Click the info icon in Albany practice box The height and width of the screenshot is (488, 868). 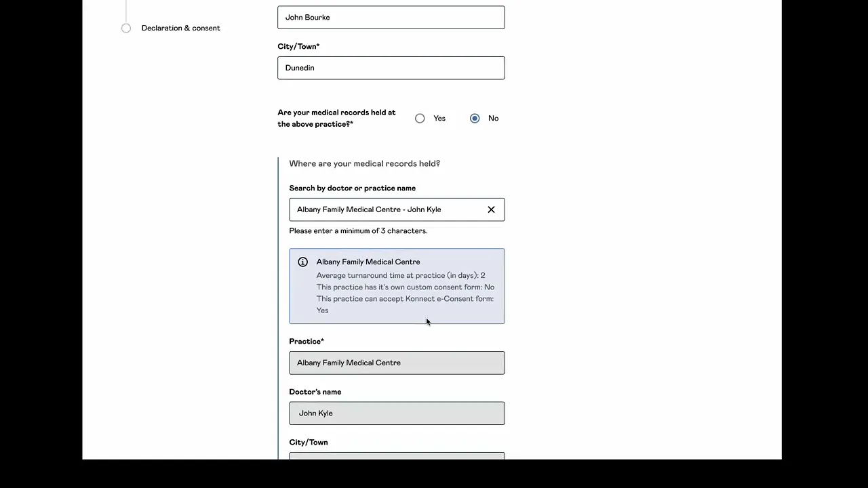(302, 262)
